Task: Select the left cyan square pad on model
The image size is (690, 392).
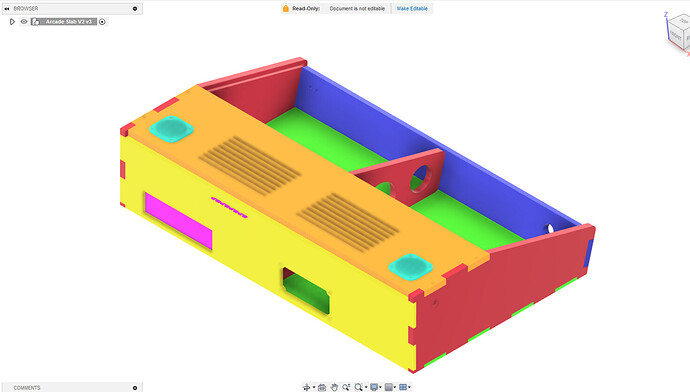Action: tap(171, 129)
